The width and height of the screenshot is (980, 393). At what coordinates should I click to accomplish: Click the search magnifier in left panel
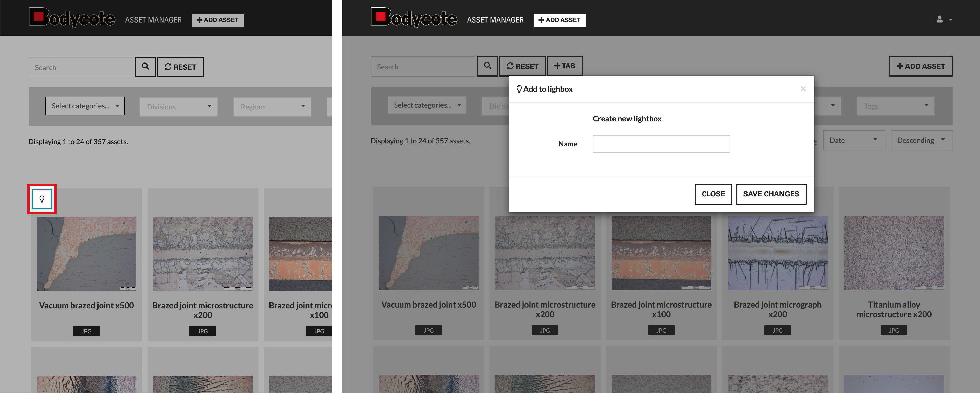[145, 67]
